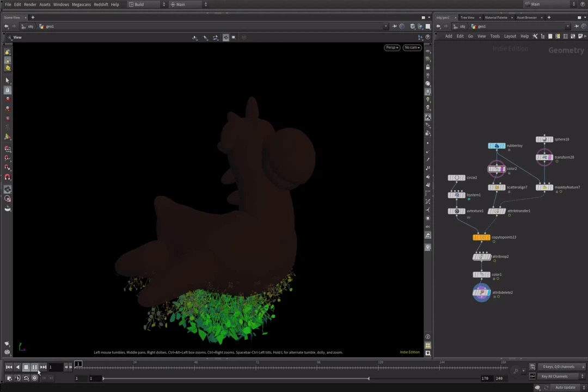This screenshot has height=392, width=588.
Task: Click the scatteralign7 node
Action: [497, 187]
